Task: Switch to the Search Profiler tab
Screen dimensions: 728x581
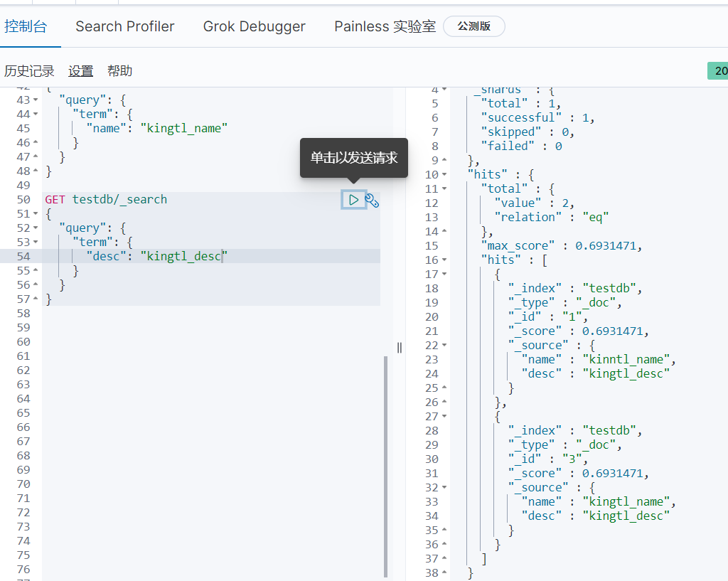Action: [125, 27]
